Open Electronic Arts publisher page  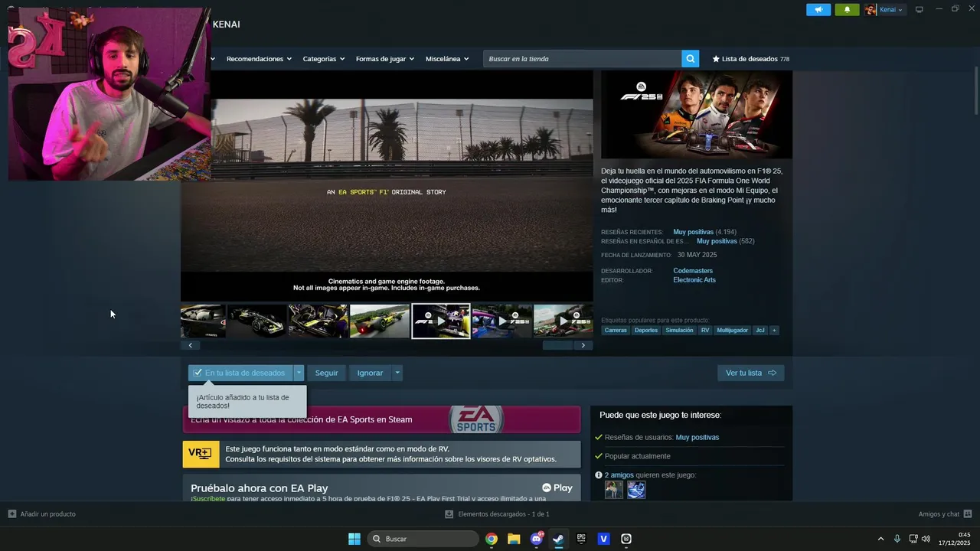click(694, 280)
